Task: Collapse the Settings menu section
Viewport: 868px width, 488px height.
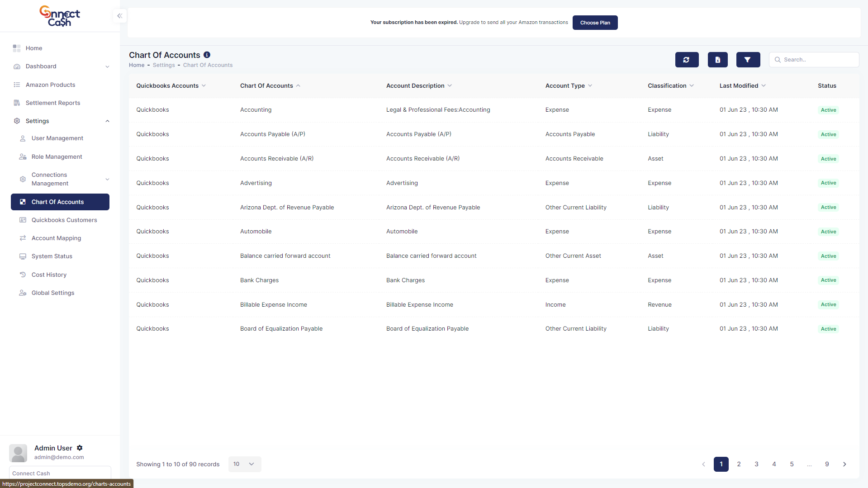Action: (107, 121)
